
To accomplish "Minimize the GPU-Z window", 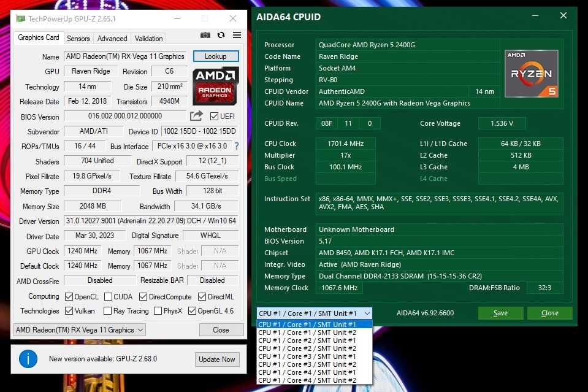I will coord(177,18).
